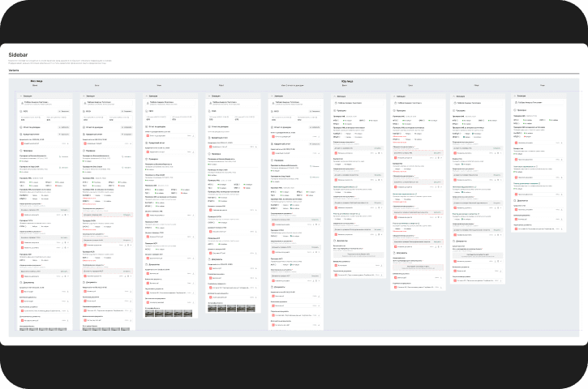Click the person icon in leftmost panel's name card
Screen dimensions: 588x389
click(22, 103)
